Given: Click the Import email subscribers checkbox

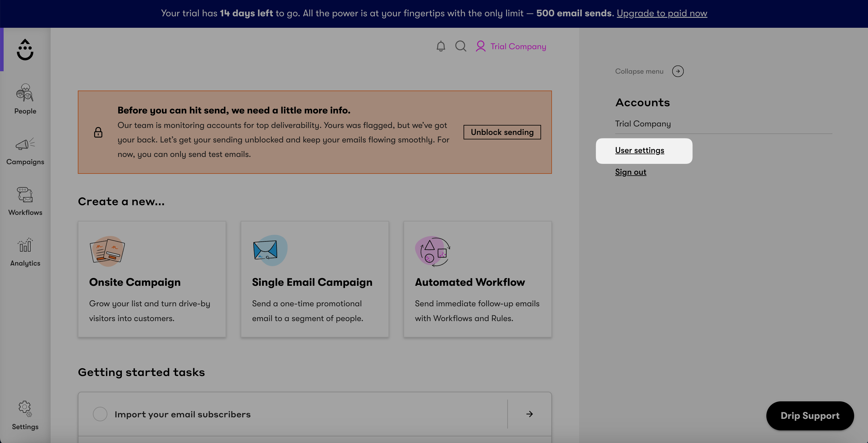Looking at the screenshot, I should pyautogui.click(x=100, y=414).
